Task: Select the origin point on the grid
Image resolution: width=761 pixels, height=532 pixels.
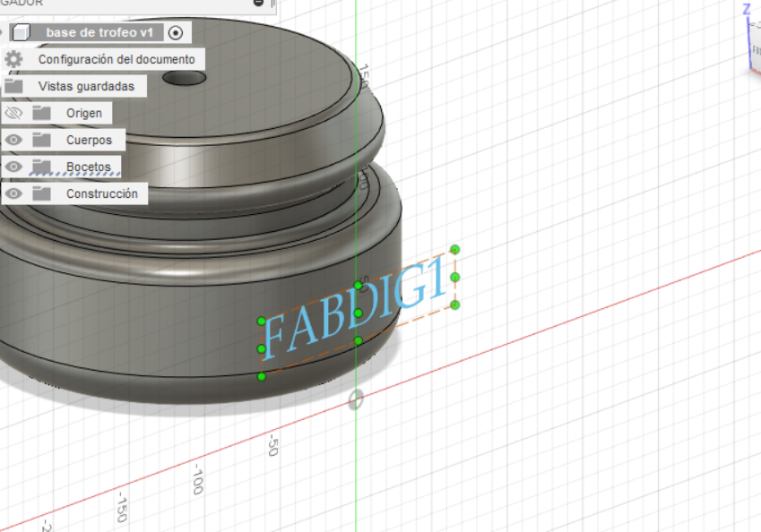Action: [x=356, y=399]
